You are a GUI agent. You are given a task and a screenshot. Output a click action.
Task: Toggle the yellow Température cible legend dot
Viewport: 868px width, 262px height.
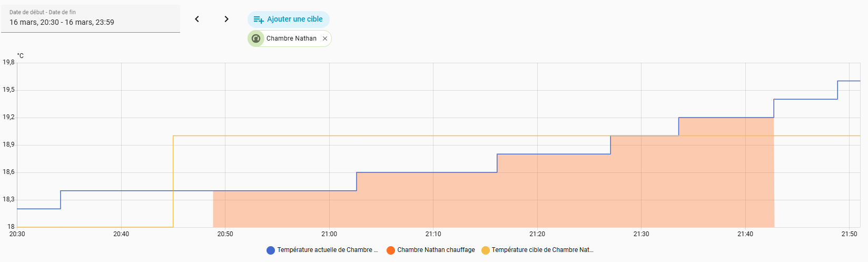[485, 250]
